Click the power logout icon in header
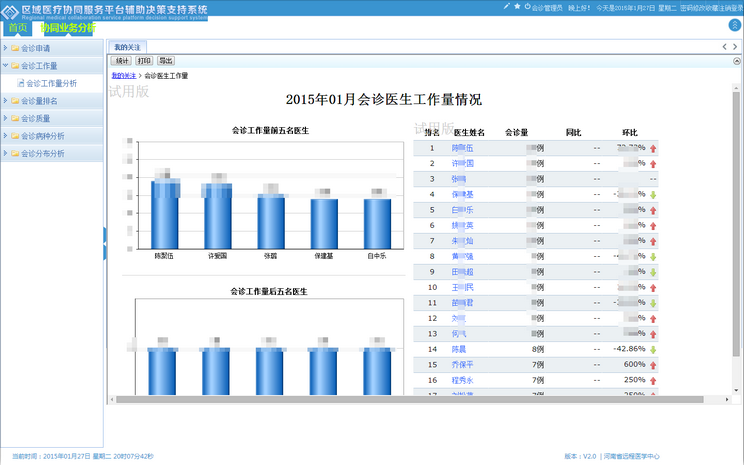This screenshot has width=744, height=465. pyautogui.click(x=527, y=6)
